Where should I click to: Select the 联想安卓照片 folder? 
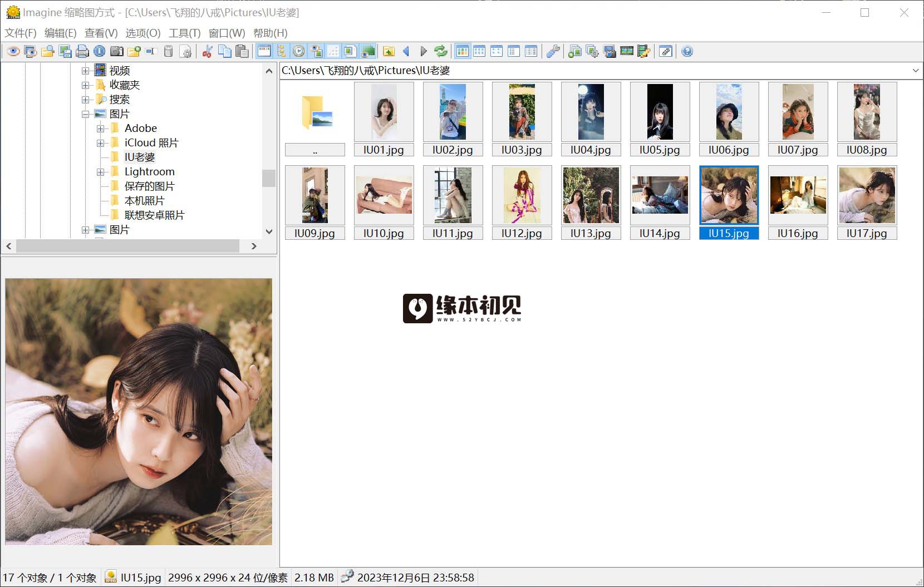pyautogui.click(x=154, y=215)
